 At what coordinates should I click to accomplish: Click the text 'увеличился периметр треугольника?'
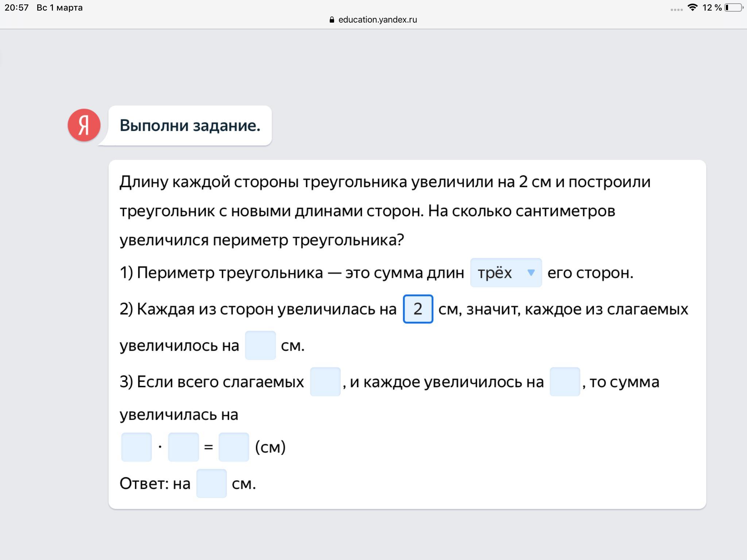pos(262,240)
